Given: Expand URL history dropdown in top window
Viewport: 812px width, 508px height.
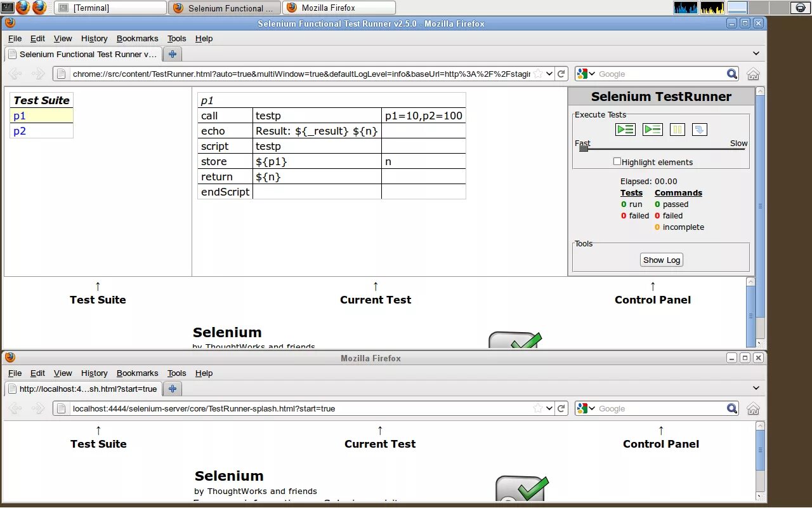Looking at the screenshot, I should point(549,74).
